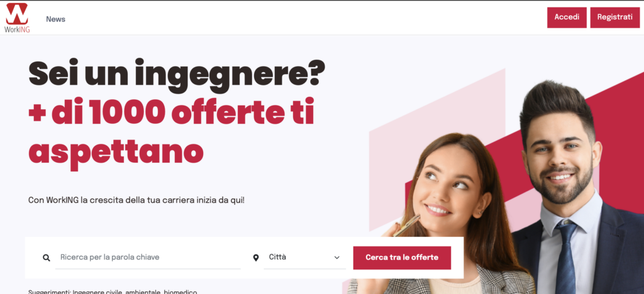
Task: Choose the biomedico suggestion
Action: tap(180, 291)
